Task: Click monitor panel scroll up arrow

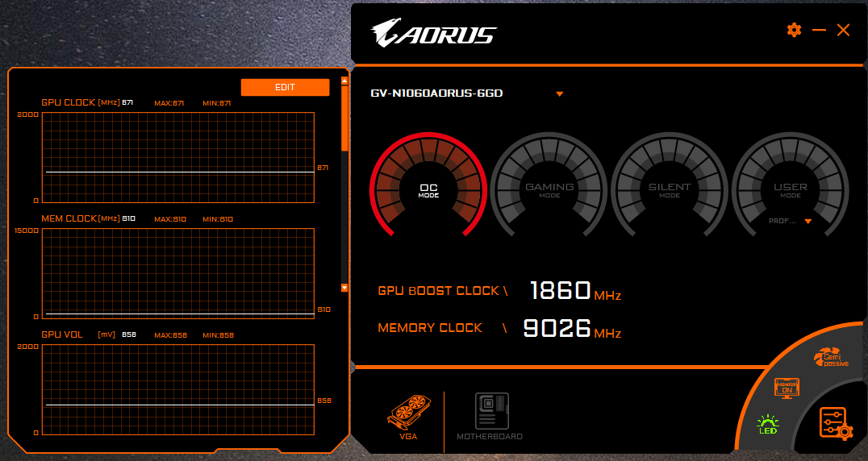Action: click(x=344, y=81)
